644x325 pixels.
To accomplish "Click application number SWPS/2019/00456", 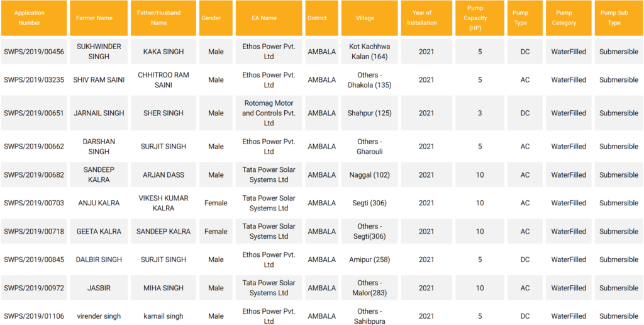I will (x=34, y=52).
